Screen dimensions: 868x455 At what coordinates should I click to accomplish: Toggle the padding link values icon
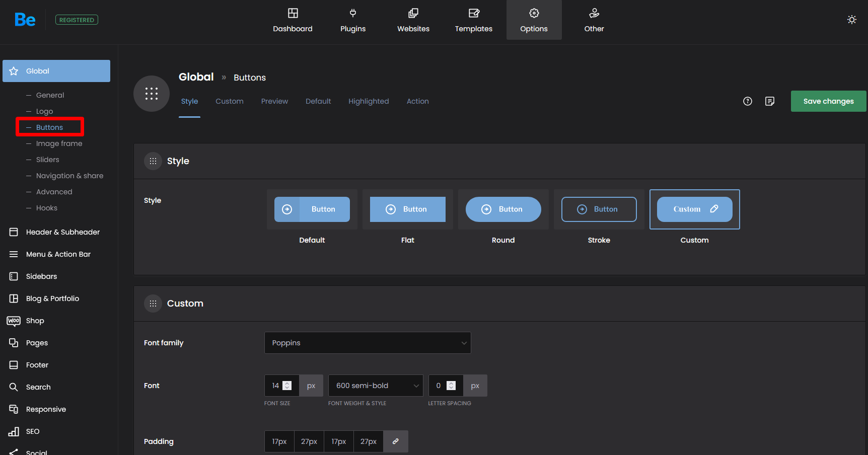(x=396, y=441)
